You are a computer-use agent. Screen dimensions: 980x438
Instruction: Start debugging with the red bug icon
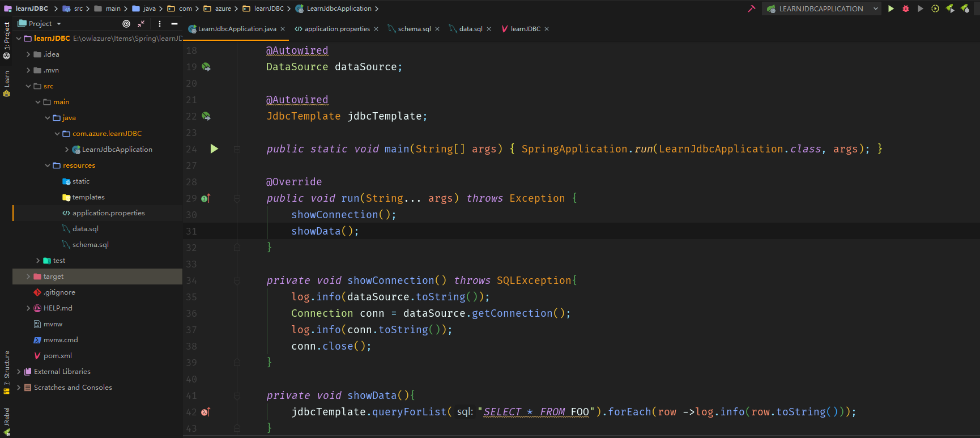(906, 8)
